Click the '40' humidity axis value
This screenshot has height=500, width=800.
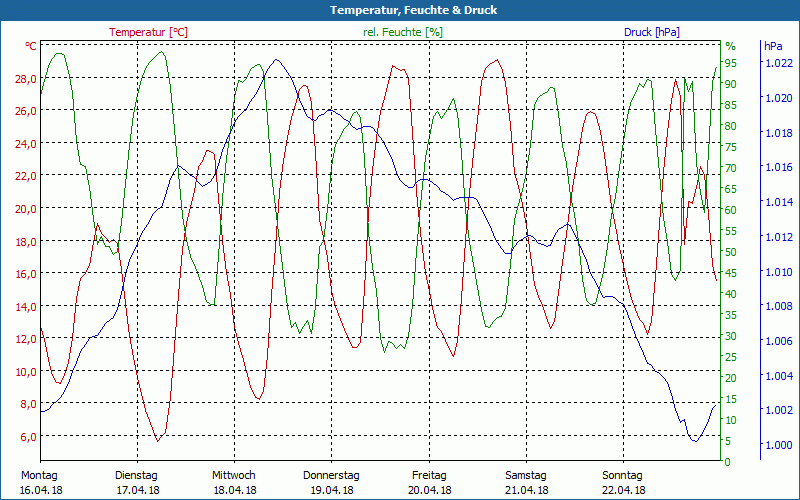point(731,294)
